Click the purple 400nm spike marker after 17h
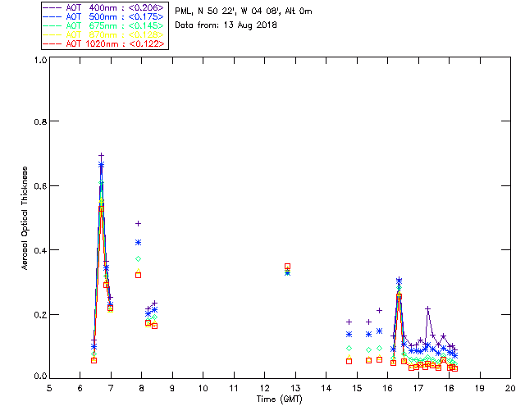The image size is (525, 420). click(427, 308)
